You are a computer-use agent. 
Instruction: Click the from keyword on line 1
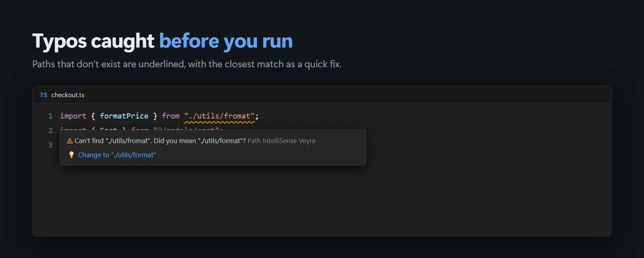point(171,116)
